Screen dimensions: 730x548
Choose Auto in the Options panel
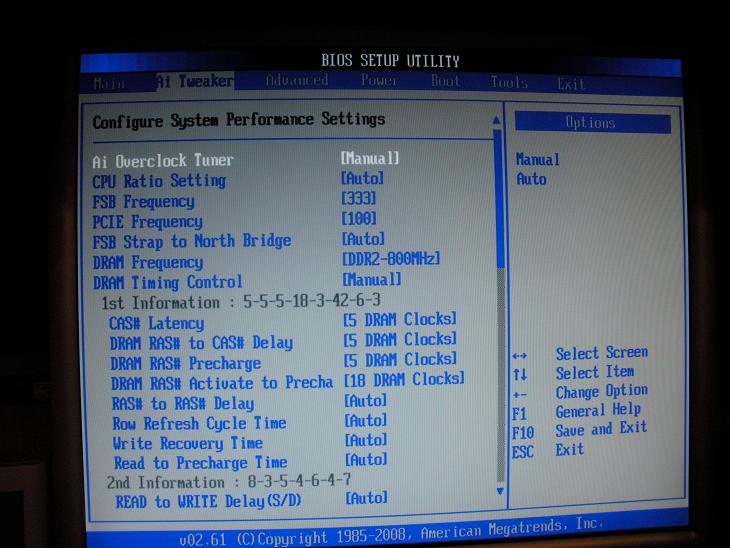pos(531,179)
